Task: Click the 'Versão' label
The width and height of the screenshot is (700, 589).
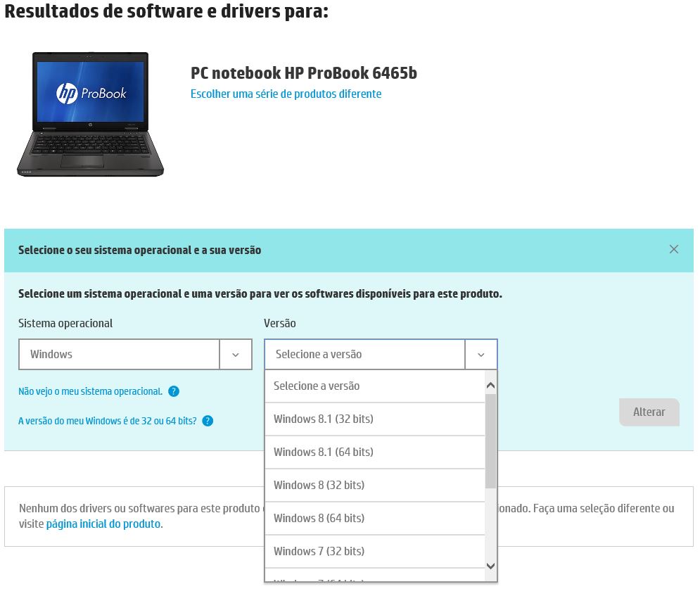Action: (x=279, y=323)
